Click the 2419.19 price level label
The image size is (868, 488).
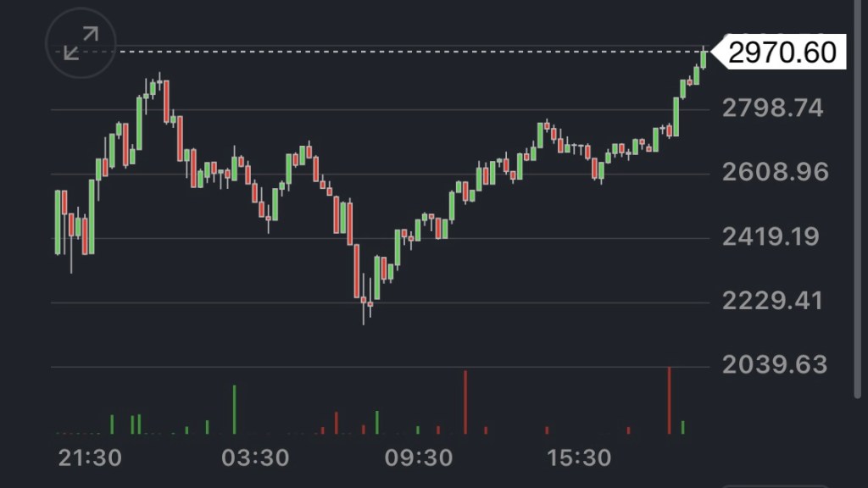[771, 236]
